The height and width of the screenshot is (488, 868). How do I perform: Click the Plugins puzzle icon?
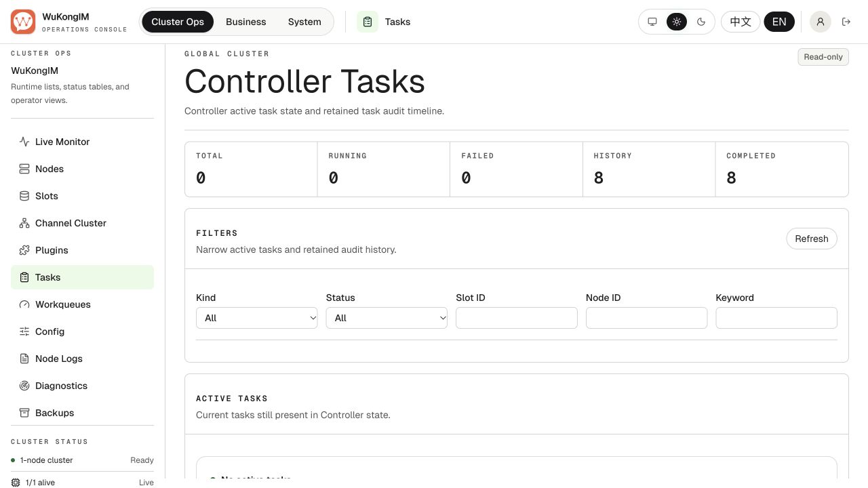(24, 250)
